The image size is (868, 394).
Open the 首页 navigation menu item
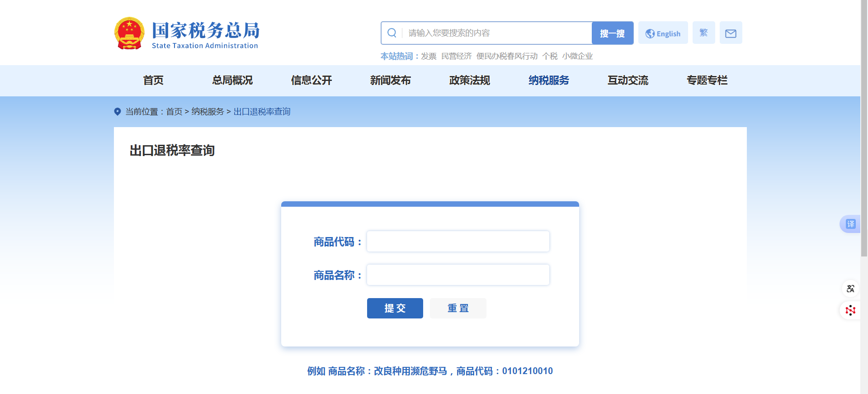(153, 81)
